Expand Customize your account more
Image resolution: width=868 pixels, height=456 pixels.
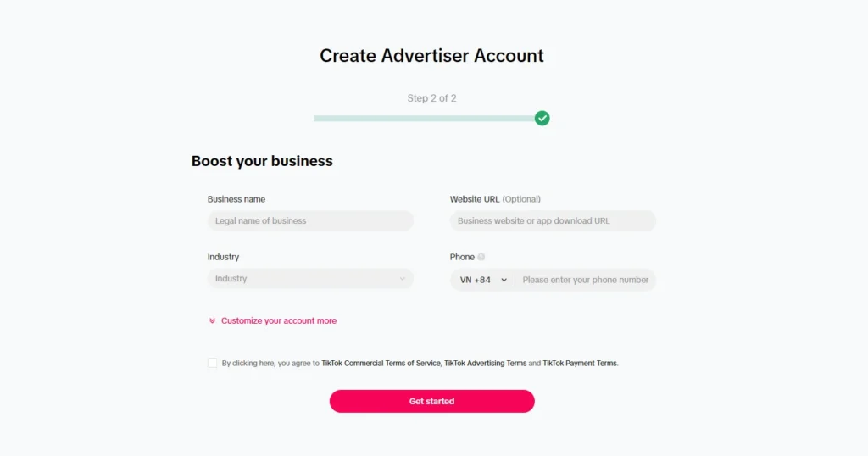click(x=279, y=321)
